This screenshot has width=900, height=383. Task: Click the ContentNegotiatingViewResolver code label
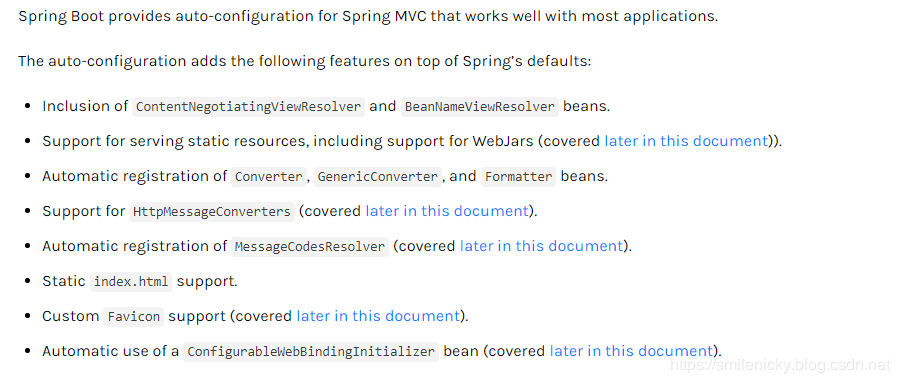(x=249, y=107)
